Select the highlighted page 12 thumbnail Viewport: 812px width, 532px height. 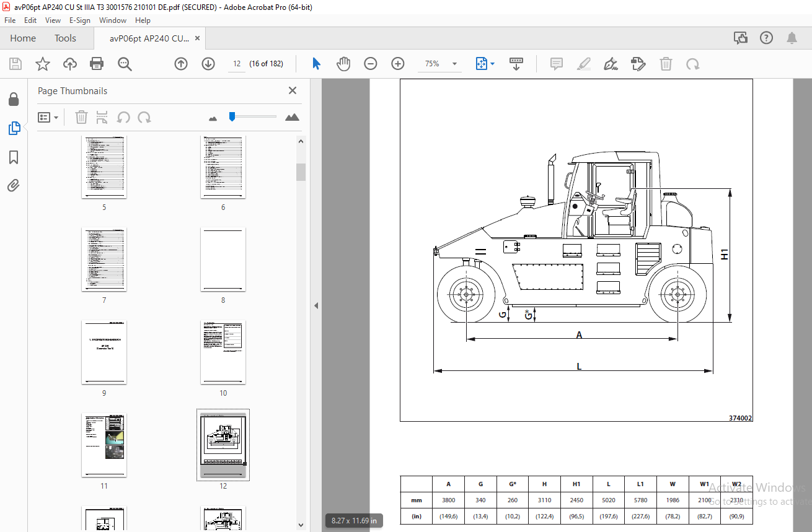coord(223,445)
